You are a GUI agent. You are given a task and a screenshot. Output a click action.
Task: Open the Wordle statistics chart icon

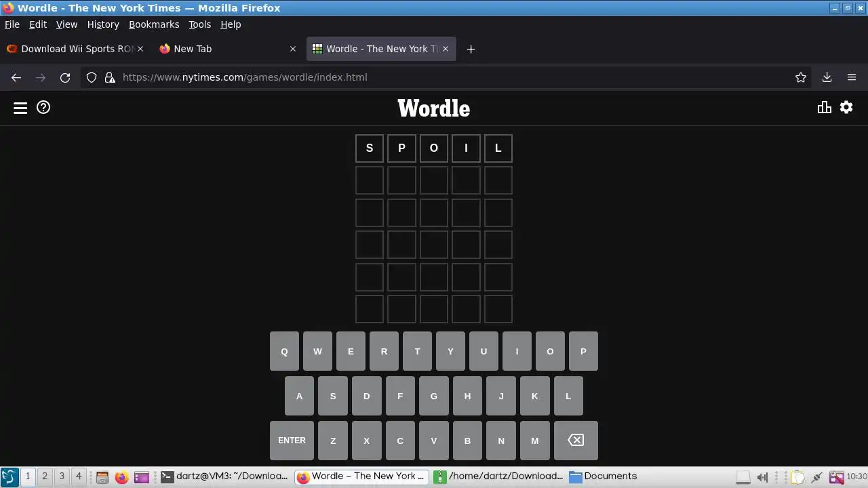tap(825, 107)
